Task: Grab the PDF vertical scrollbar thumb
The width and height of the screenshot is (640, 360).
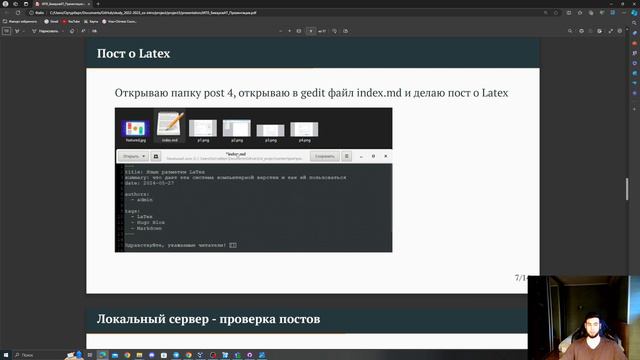Action: coord(627,189)
